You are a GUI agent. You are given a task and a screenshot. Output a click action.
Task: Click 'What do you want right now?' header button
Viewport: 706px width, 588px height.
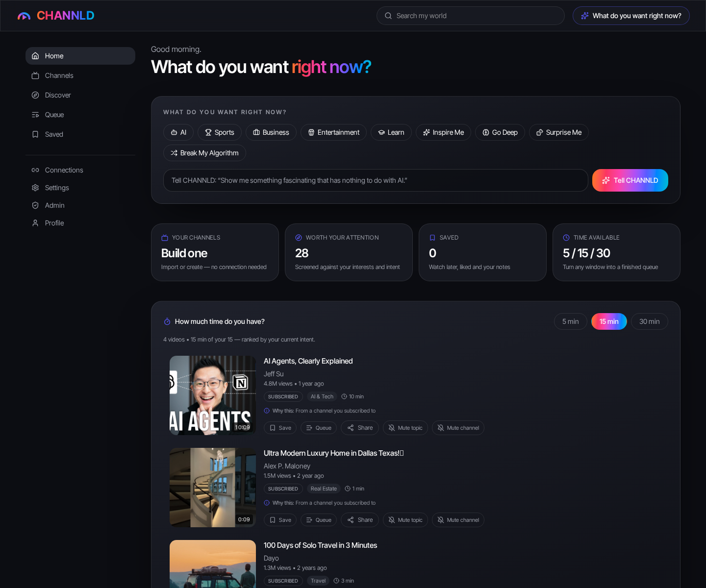(631, 16)
